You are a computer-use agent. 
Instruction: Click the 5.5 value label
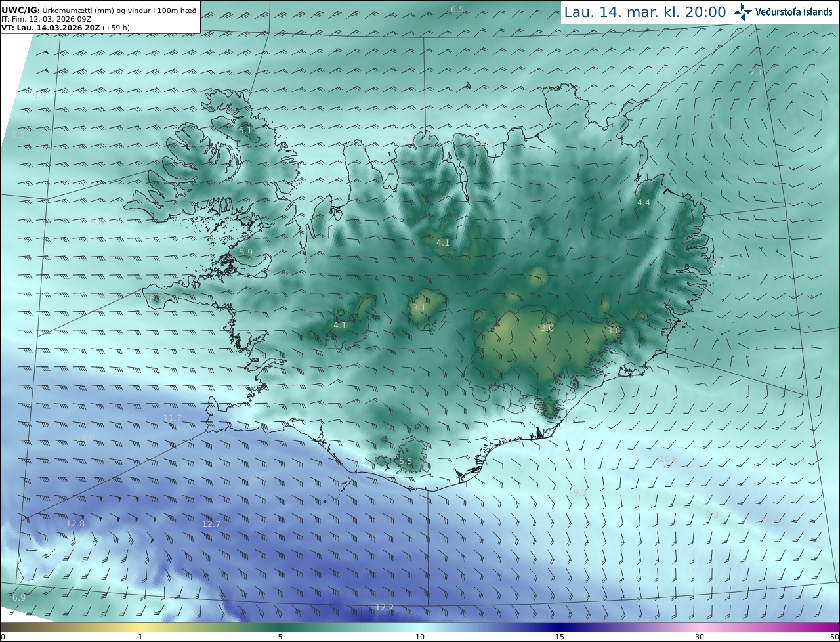point(406,461)
